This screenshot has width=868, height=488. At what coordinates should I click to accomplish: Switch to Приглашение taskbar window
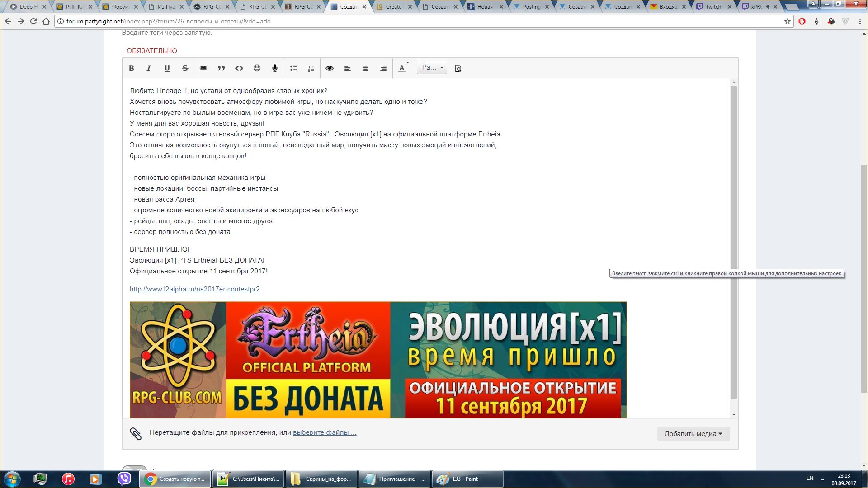(x=395, y=479)
